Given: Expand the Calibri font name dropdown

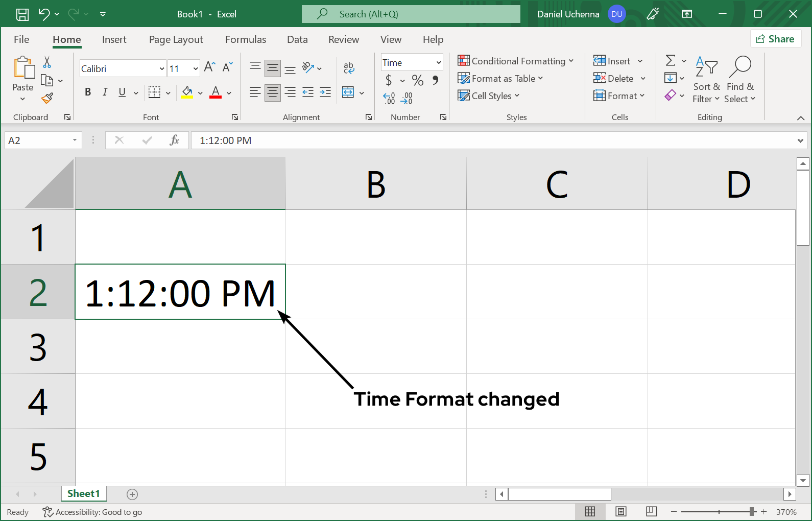Looking at the screenshot, I should (161, 69).
